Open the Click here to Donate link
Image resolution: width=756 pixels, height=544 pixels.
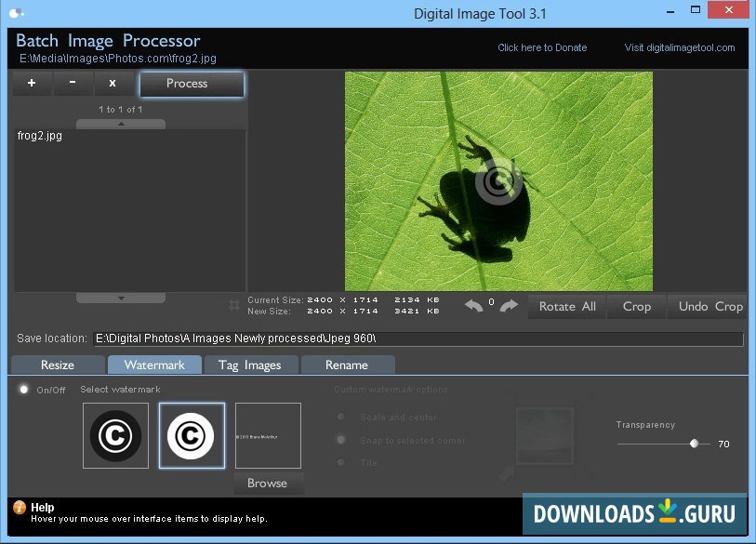pos(542,47)
